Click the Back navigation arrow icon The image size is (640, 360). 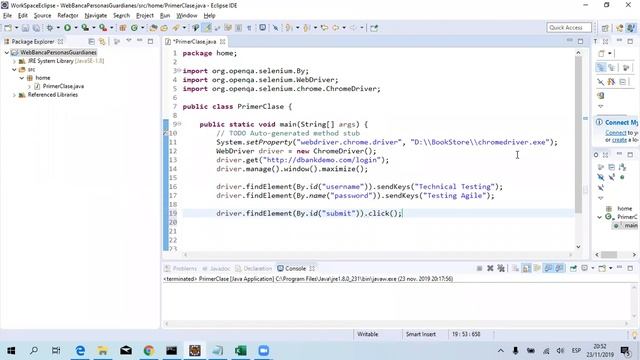[336, 28]
